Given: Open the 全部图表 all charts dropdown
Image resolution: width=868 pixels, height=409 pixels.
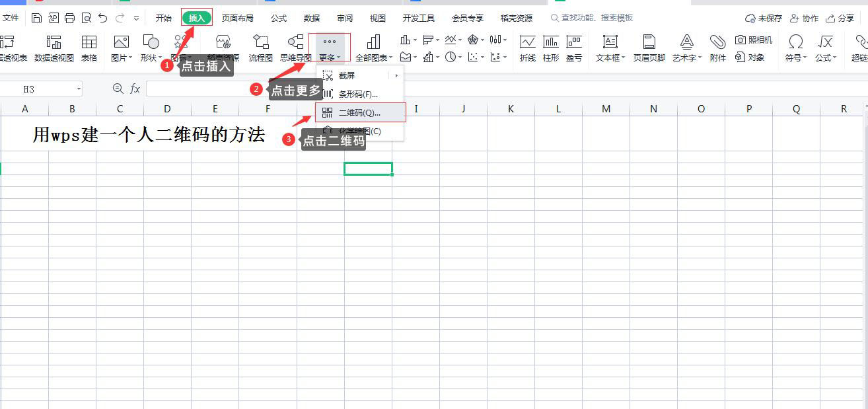Looking at the screenshot, I should [374, 49].
